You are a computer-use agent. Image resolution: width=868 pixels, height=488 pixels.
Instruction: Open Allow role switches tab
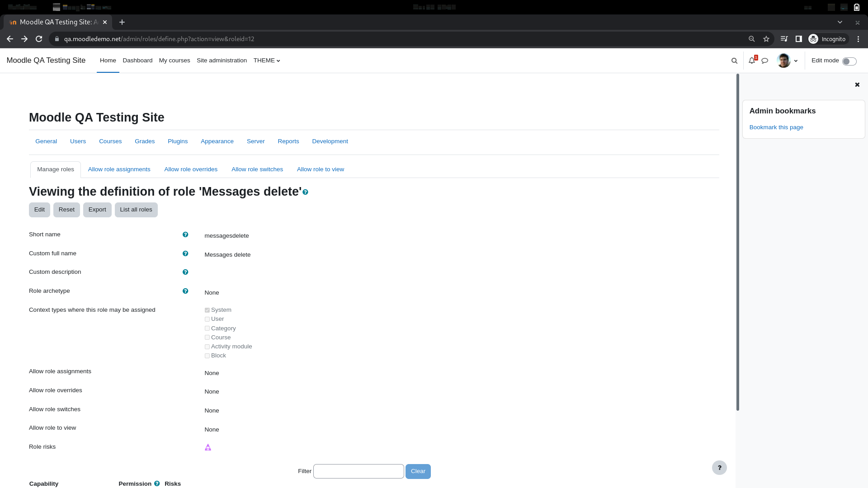(x=257, y=169)
